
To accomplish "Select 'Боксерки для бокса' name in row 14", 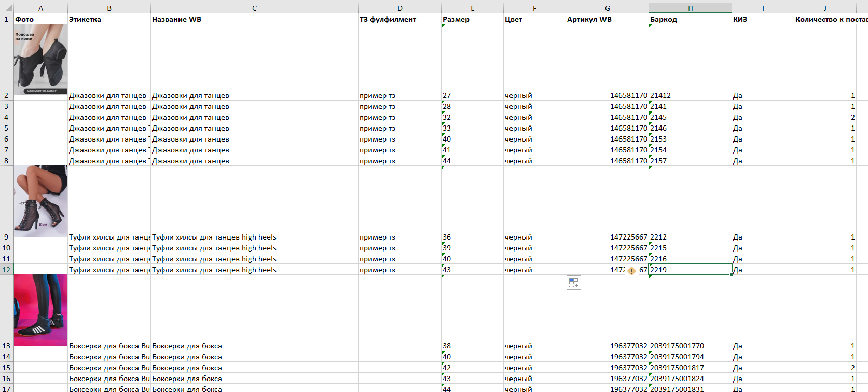I will 254,357.
